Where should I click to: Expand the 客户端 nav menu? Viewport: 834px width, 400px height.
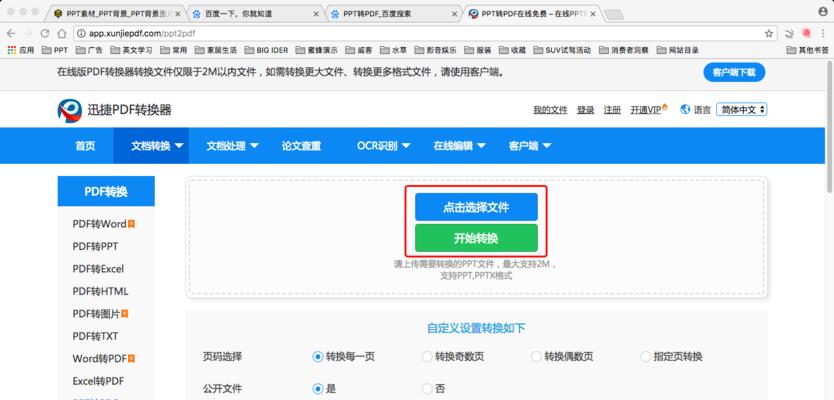[x=530, y=146]
